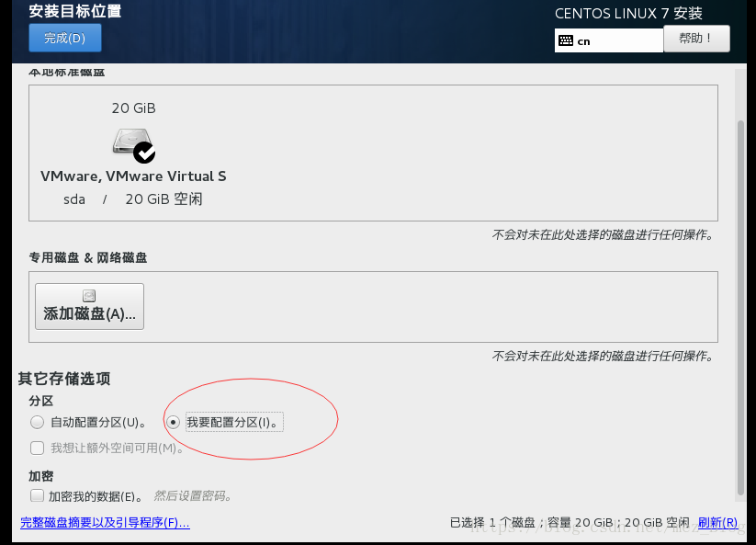Image resolution: width=756 pixels, height=545 pixels.
Task: Click the CENTOS LINUX 7 安装 header
Action: pyautogui.click(x=627, y=13)
